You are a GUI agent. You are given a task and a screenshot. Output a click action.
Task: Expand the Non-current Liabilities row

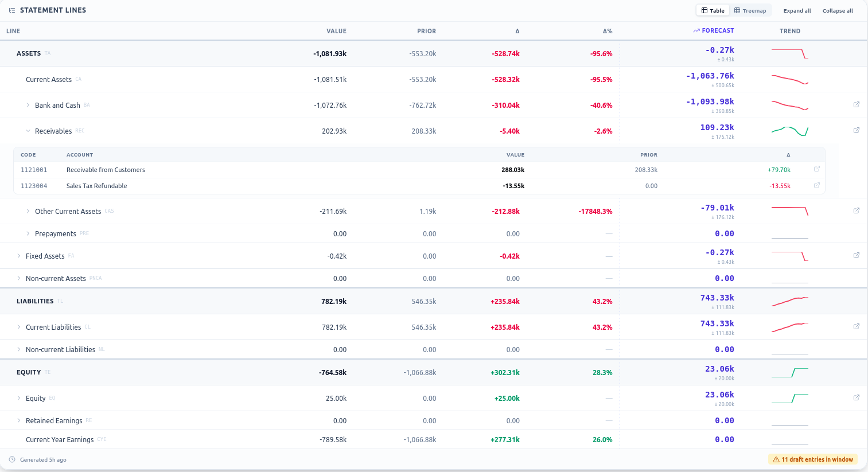coord(19,349)
